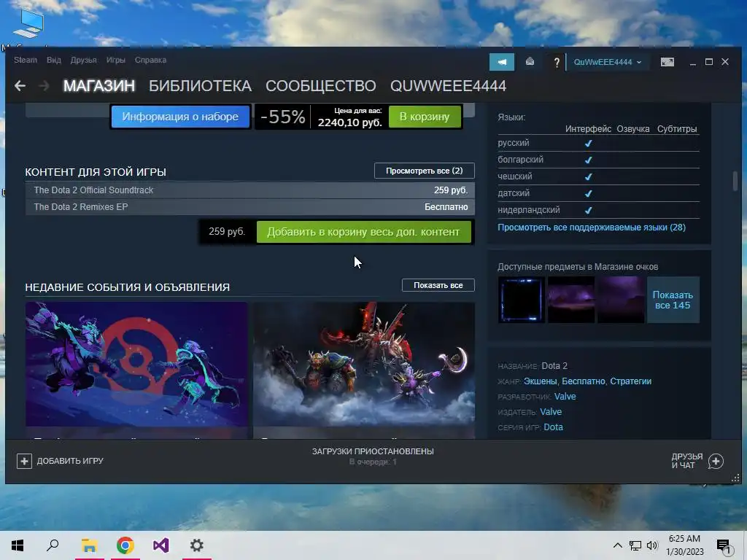Image resolution: width=747 pixels, height=560 pixels.
Task: Open File Explorer from taskbar
Action: point(90,545)
